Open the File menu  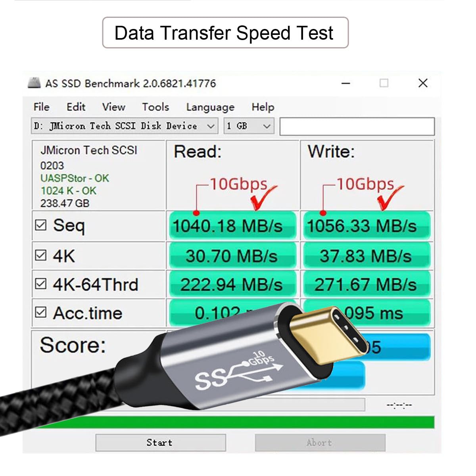42,107
